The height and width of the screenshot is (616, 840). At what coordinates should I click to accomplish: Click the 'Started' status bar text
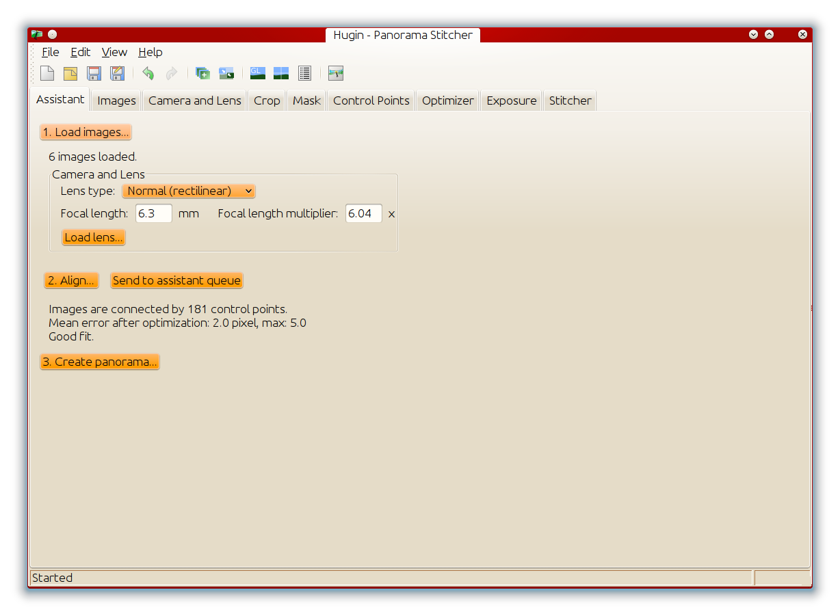coord(52,578)
